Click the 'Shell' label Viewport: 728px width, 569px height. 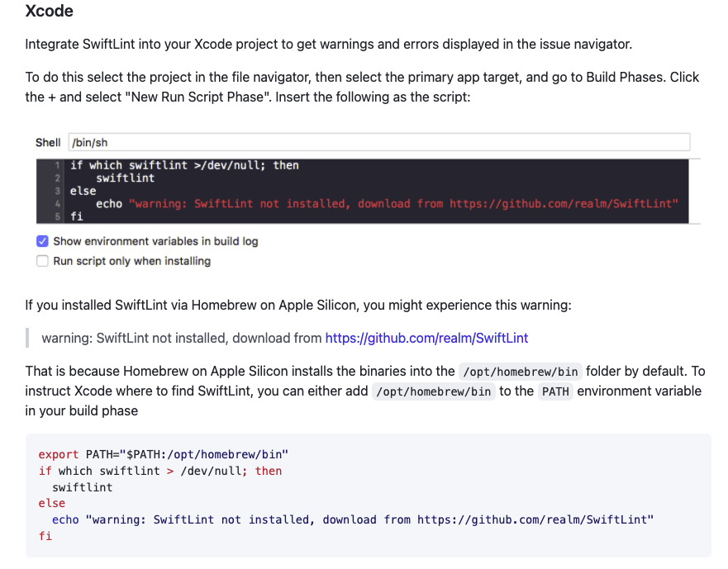pyautogui.click(x=48, y=143)
